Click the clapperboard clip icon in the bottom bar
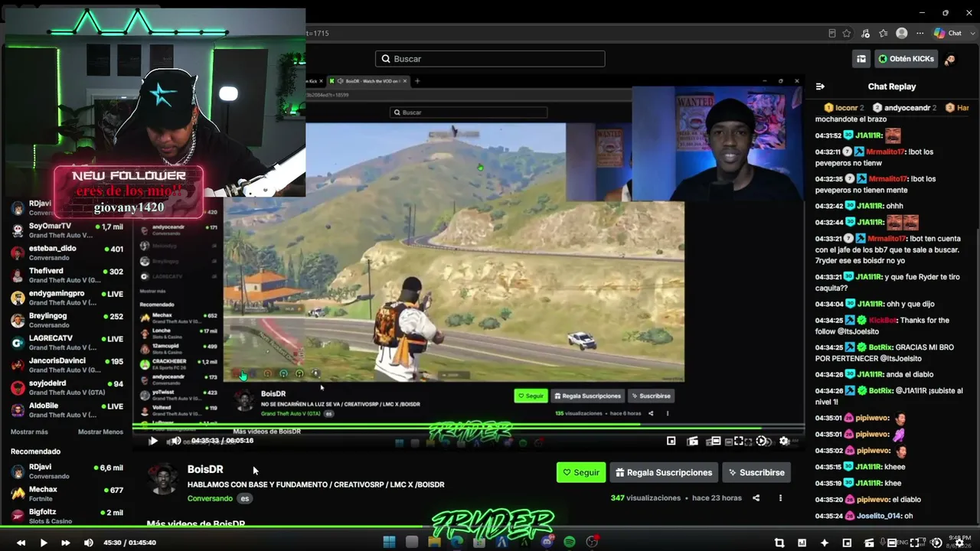The width and height of the screenshot is (980, 551). tap(870, 543)
